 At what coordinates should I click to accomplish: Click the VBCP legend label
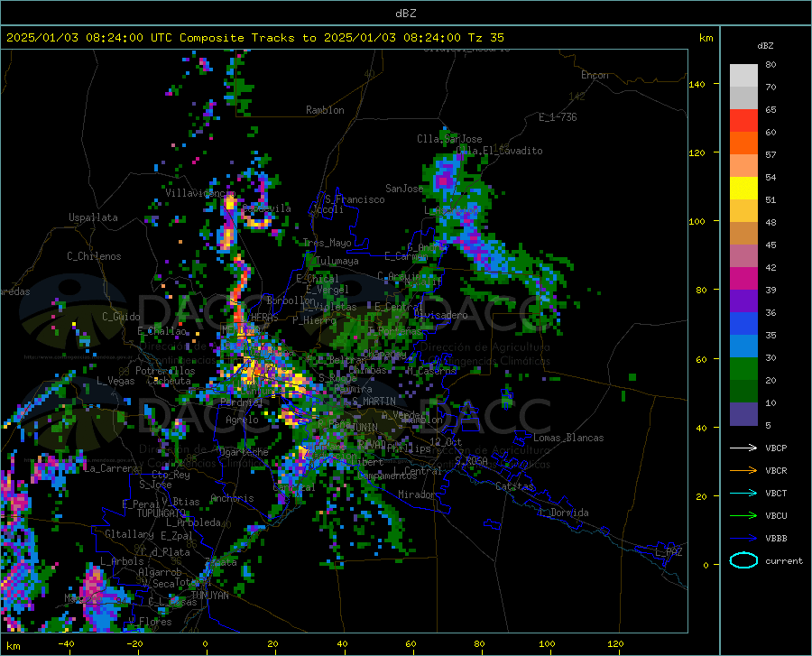[776, 448]
